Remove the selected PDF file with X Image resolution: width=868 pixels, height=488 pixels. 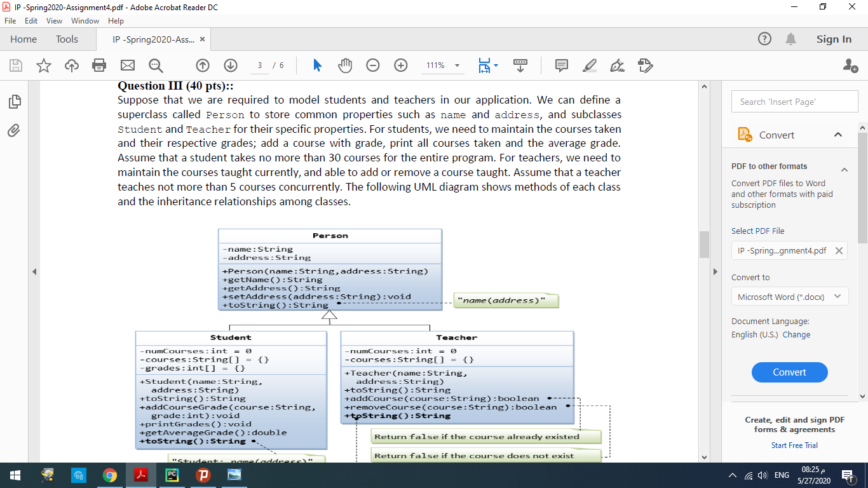click(839, 250)
